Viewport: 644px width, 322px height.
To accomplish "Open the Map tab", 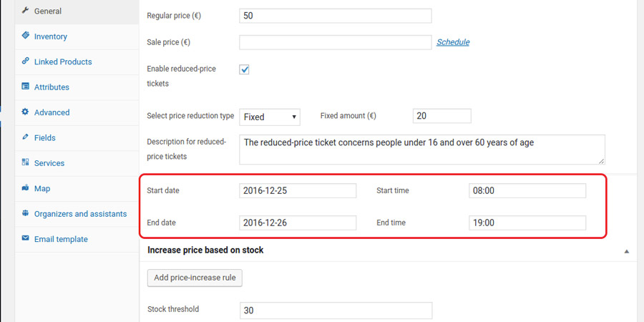I will 42,189.
